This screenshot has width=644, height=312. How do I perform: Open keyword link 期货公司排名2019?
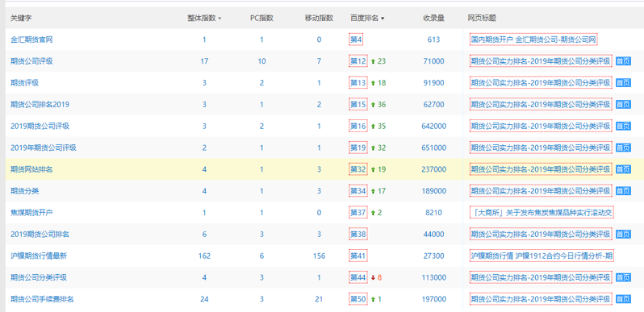pyautogui.click(x=40, y=105)
